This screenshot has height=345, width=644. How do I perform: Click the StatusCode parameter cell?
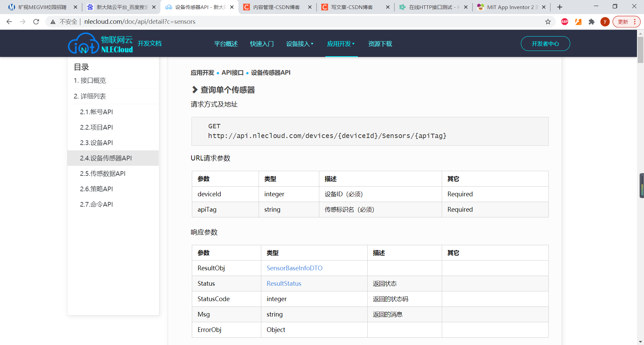[x=227, y=299]
